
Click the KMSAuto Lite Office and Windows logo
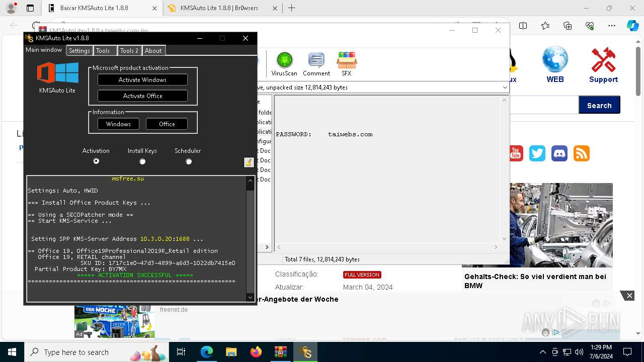pos(57,73)
